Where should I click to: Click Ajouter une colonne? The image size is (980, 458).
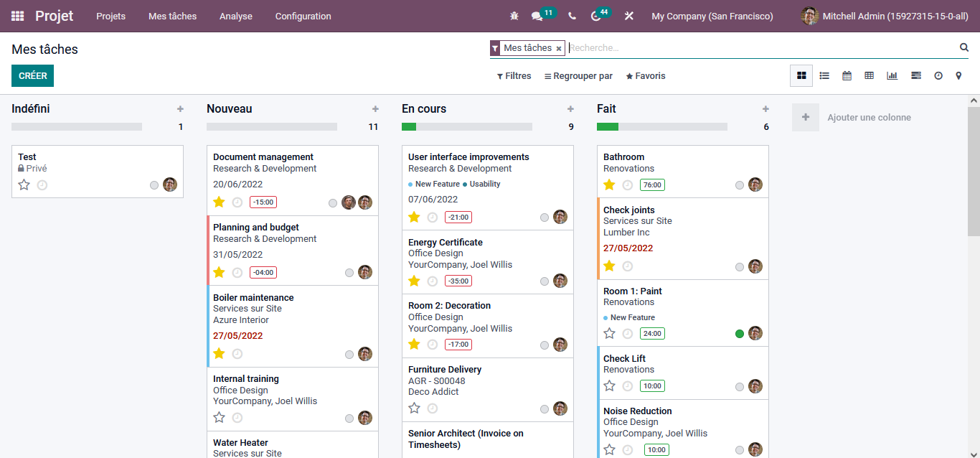[852, 117]
